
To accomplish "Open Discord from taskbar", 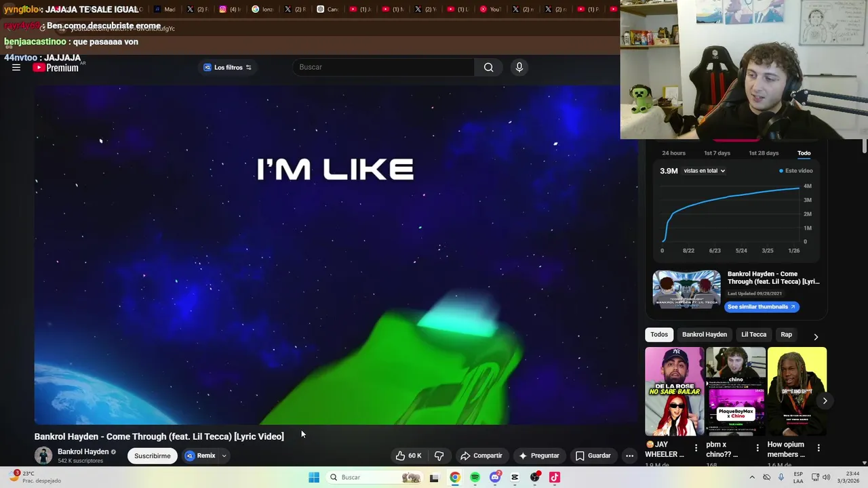I will 495,477.
